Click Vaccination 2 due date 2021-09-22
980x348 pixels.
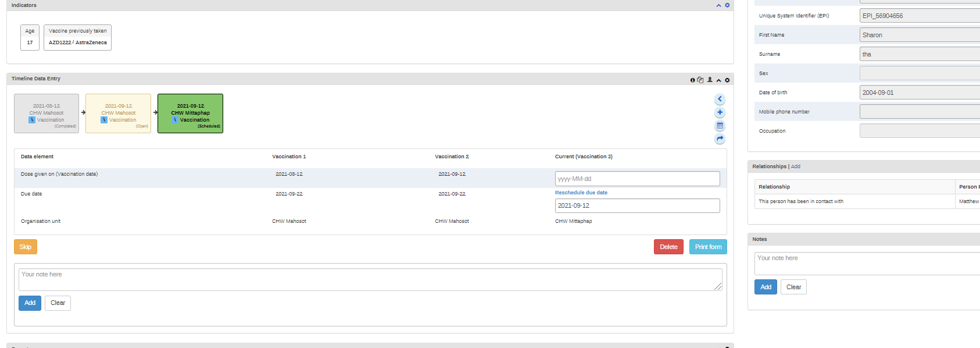pos(452,194)
